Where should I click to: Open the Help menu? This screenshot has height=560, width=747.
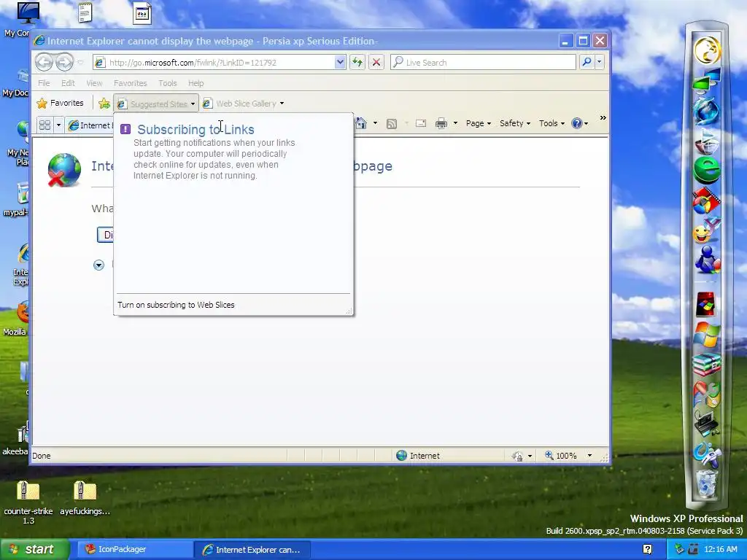(196, 83)
